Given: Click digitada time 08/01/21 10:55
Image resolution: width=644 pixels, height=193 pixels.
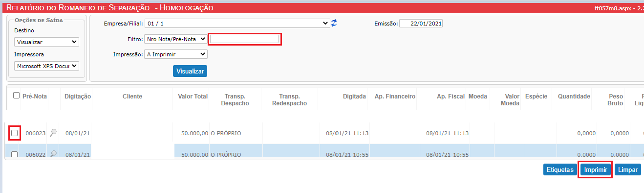Looking at the screenshot, I should point(347,155).
